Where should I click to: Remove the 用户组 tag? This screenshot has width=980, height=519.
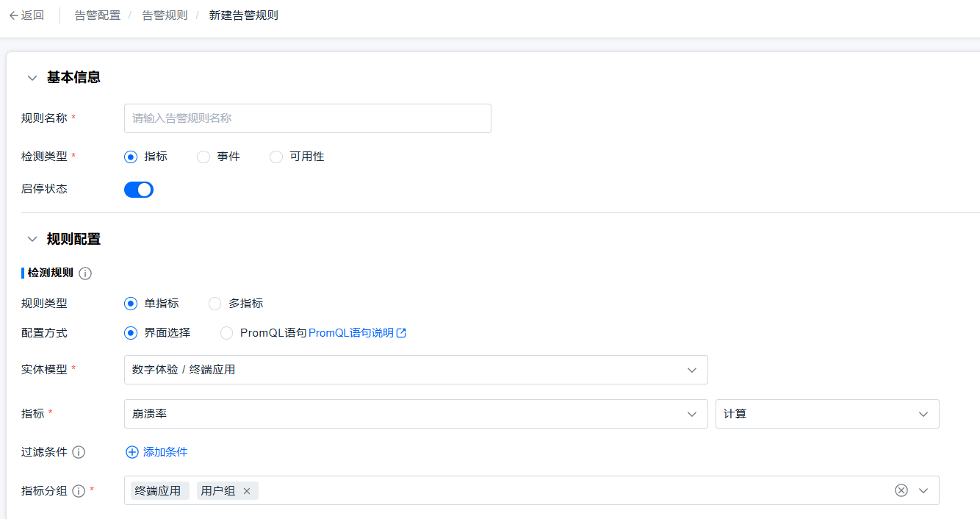pyautogui.click(x=247, y=491)
